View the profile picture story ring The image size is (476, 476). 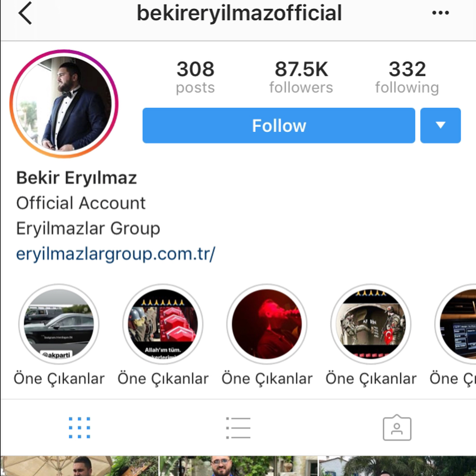point(64,104)
